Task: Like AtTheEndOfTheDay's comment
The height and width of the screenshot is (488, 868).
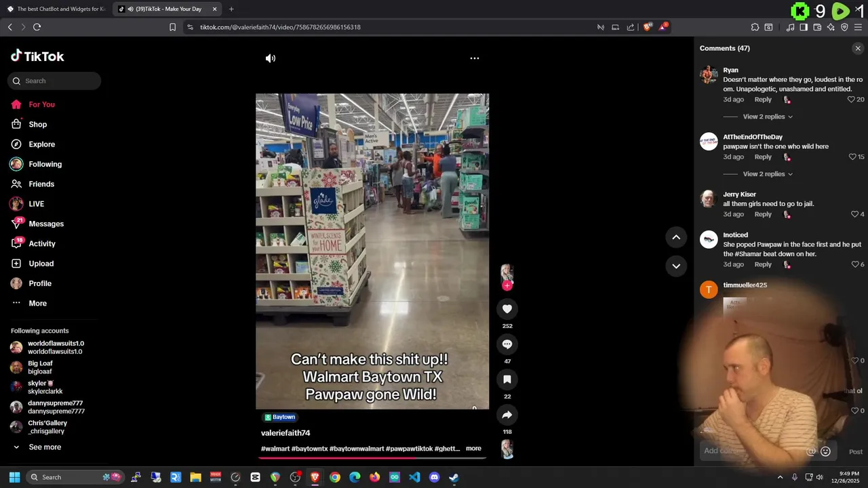Action: click(x=852, y=157)
